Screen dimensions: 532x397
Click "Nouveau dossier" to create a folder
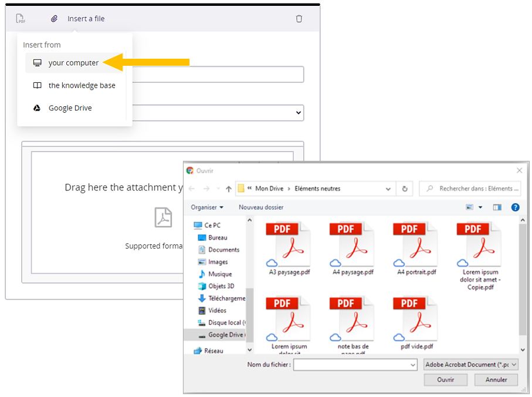click(260, 207)
